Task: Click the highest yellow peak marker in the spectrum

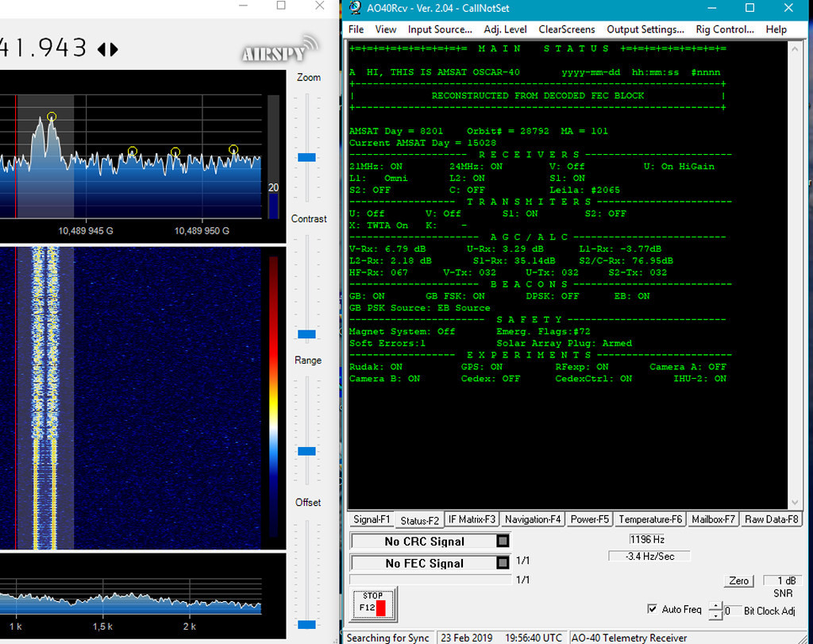Action: (x=52, y=117)
